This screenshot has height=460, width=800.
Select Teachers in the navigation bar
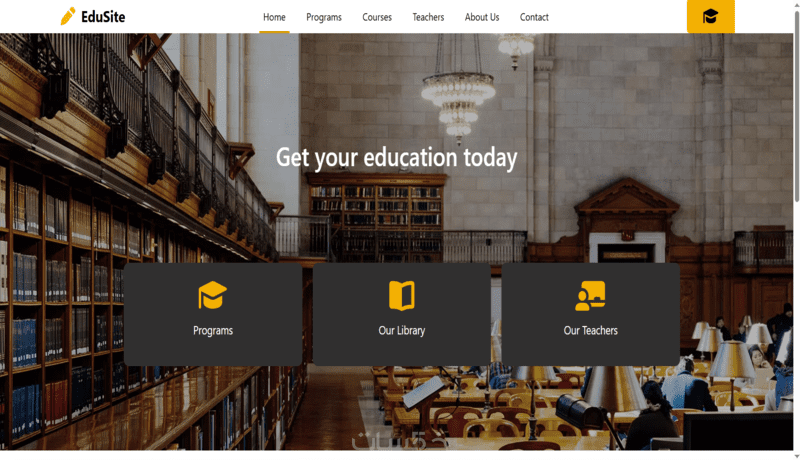(428, 17)
